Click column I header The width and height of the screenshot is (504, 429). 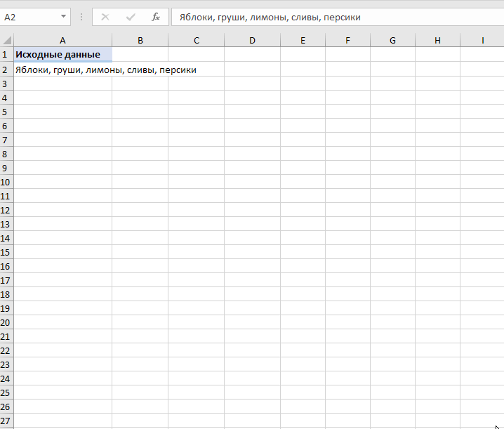(482, 41)
